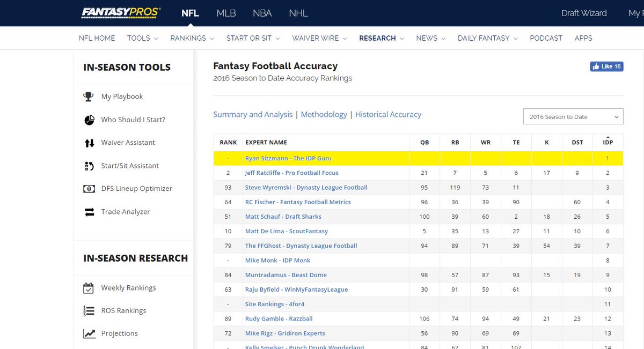Sort table by DST column
Viewport: 644px width, 349px height.
pos(577,143)
